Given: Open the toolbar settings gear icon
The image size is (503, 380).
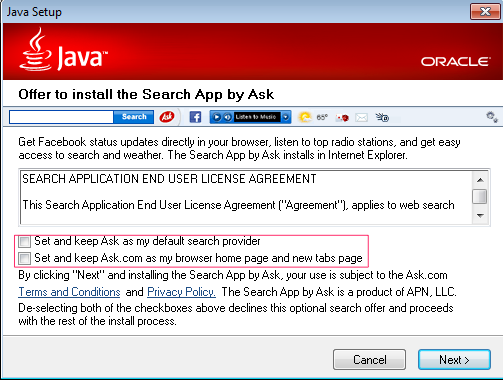Looking at the screenshot, I should coord(492,117).
